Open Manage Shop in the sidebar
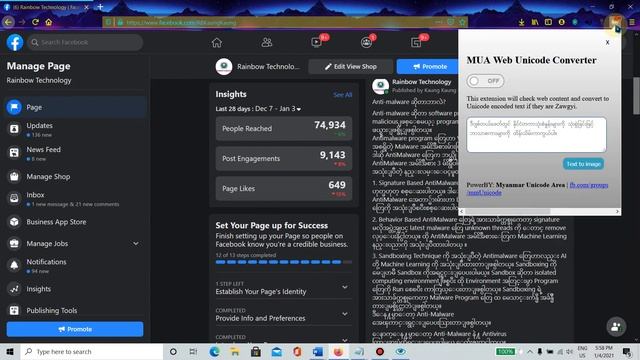 click(x=75, y=176)
